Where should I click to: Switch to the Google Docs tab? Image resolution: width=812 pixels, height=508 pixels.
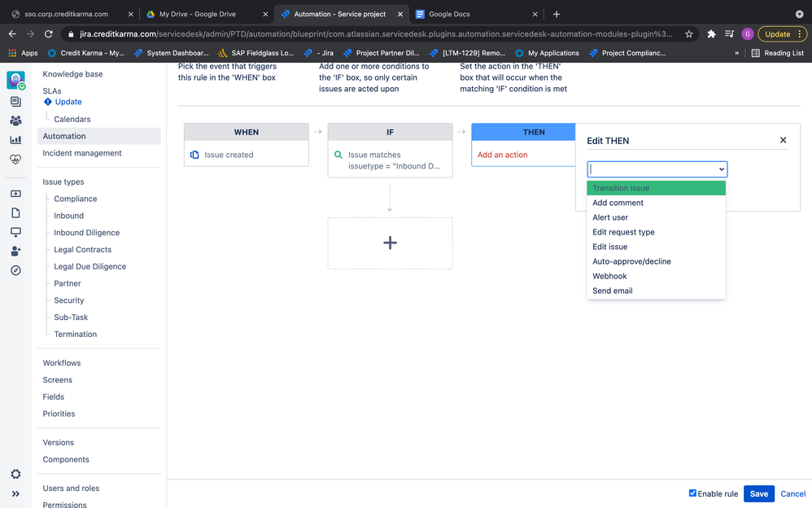[477, 14]
